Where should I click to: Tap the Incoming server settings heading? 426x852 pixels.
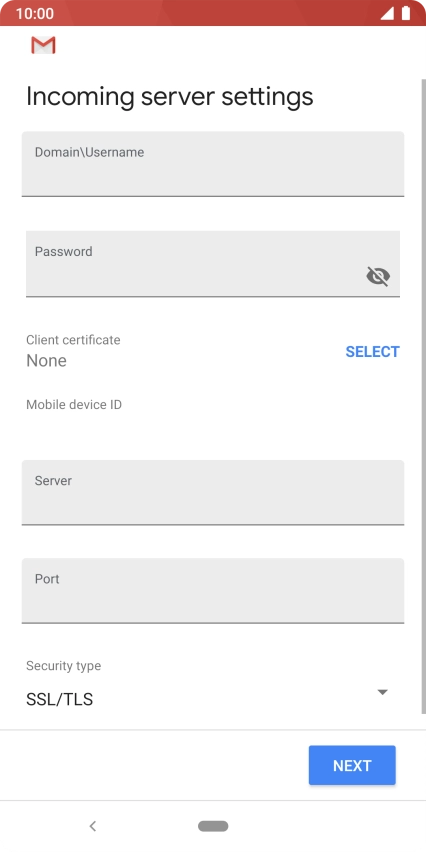point(170,97)
